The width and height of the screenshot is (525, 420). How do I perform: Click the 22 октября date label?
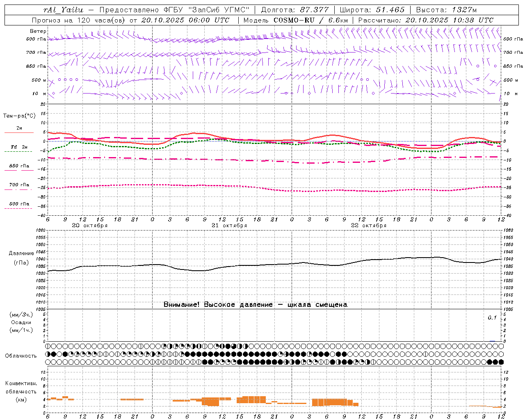369,226
